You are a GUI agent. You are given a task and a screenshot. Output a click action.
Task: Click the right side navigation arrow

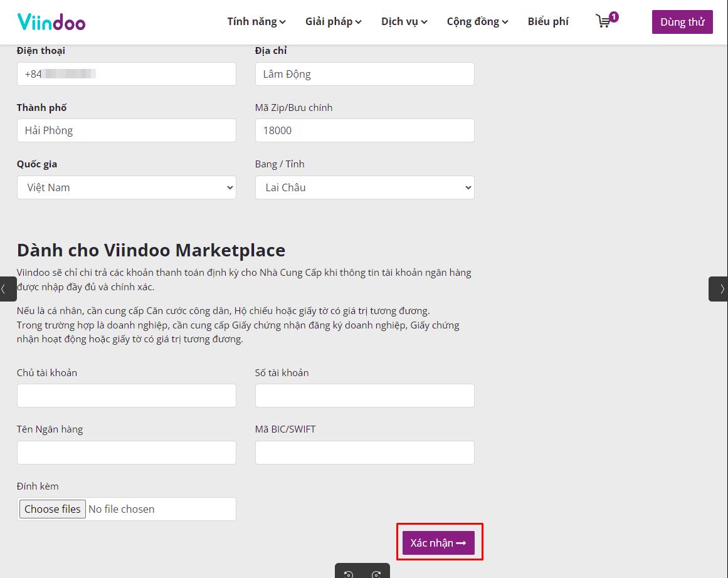[x=718, y=289]
